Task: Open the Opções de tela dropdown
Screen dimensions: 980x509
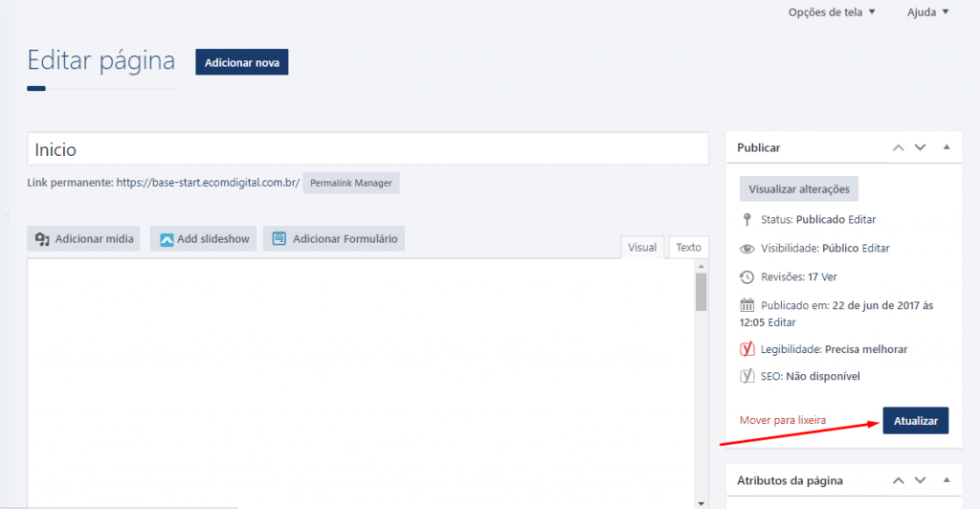Action: tap(832, 11)
